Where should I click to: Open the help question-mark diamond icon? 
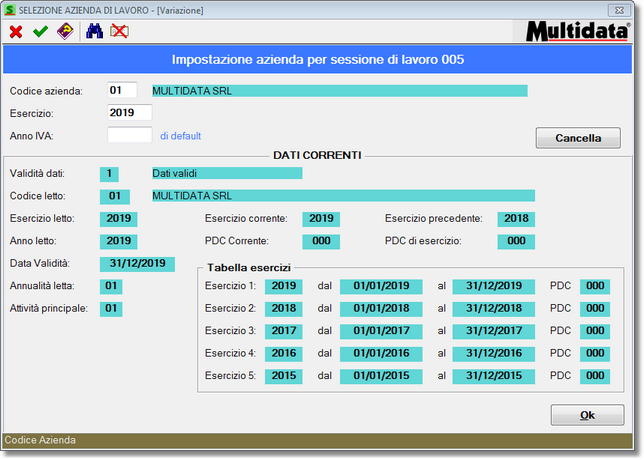pos(65,31)
